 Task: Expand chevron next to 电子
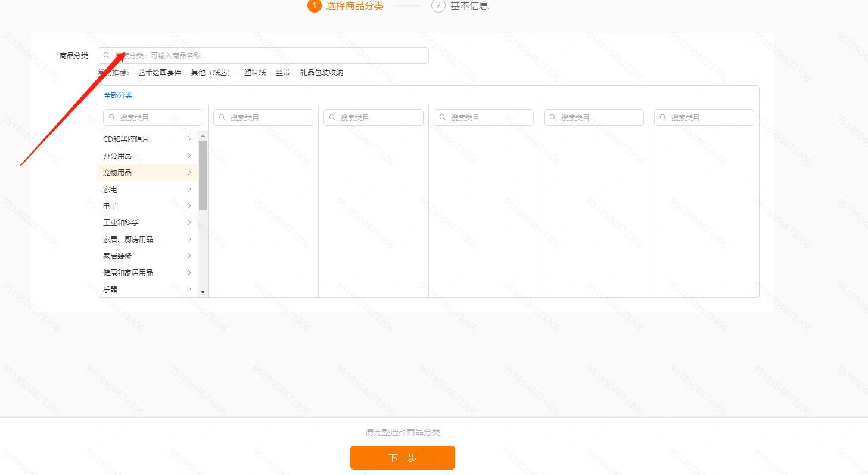pos(189,206)
